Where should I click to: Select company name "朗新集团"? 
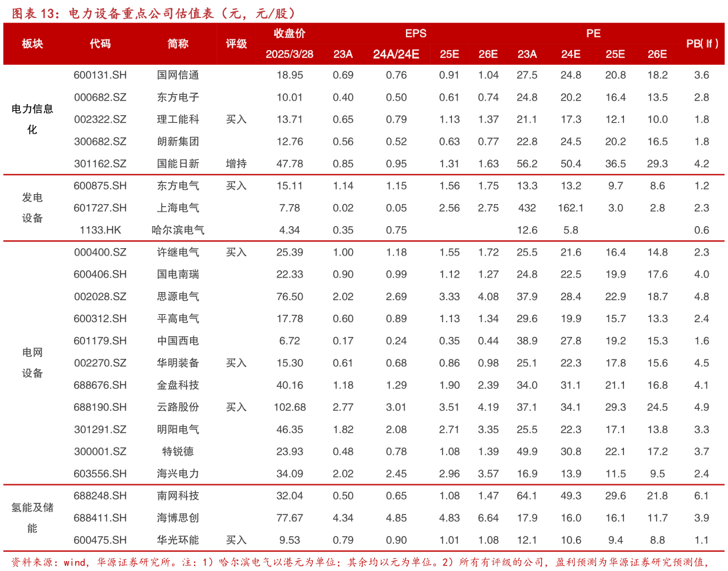pos(178,141)
